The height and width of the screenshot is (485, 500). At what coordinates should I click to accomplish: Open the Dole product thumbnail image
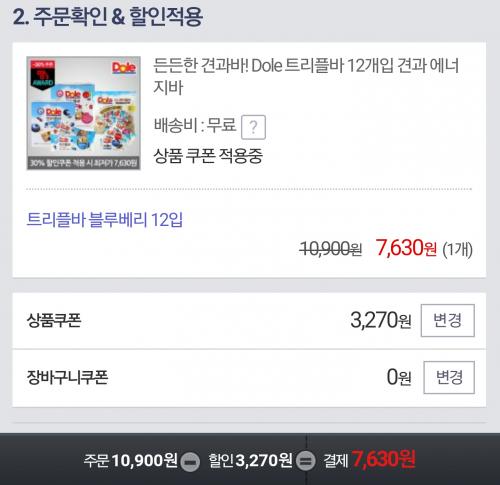pyautogui.click(x=84, y=113)
